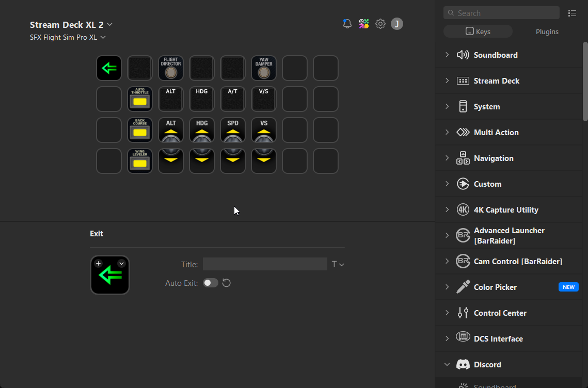Reset the Auto Exit setting
This screenshot has height=388, width=588.
[x=226, y=283]
